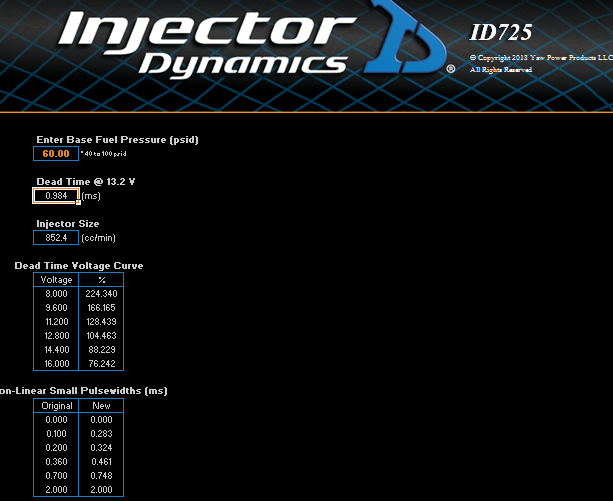Select Original pulsewidth cell 0.700

coord(56,476)
